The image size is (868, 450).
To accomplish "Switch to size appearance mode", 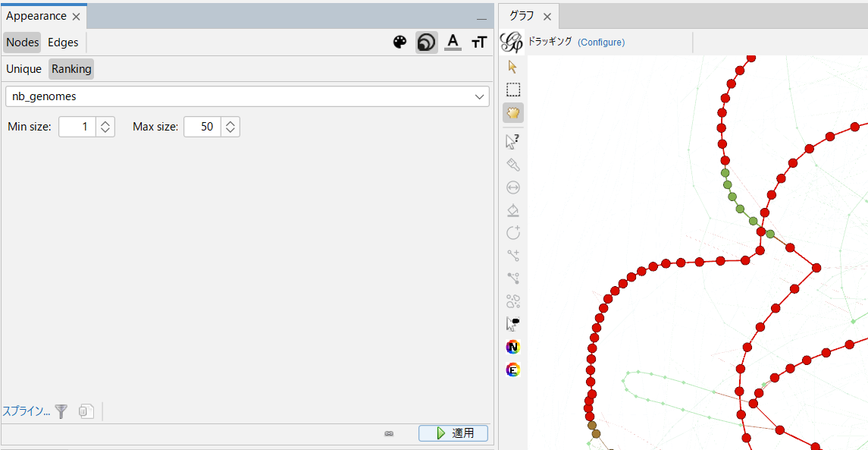I will click(x=426, y=42).
